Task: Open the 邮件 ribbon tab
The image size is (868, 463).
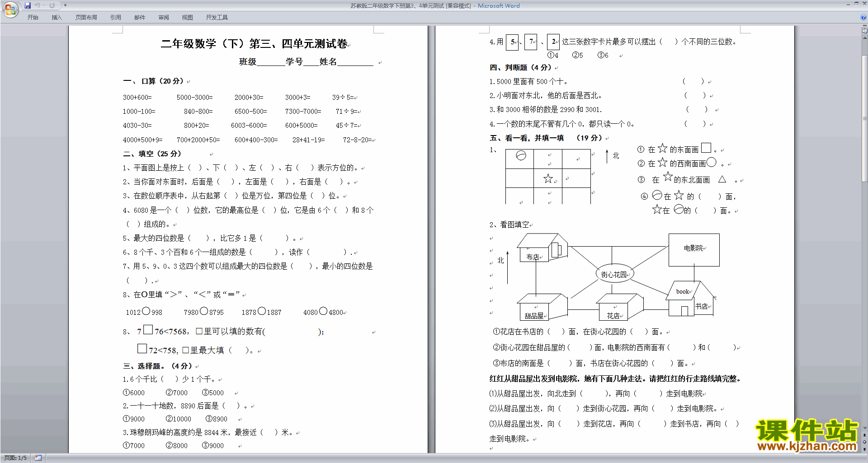Action: coord(140,17)
